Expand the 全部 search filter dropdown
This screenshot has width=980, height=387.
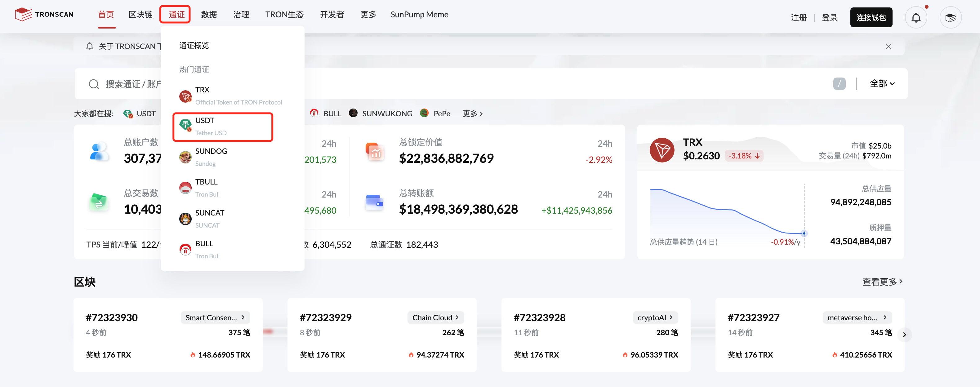(882, 84)
